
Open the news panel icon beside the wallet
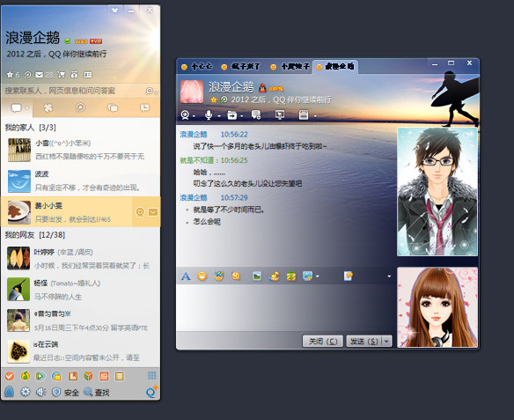[x=88, y=75]
